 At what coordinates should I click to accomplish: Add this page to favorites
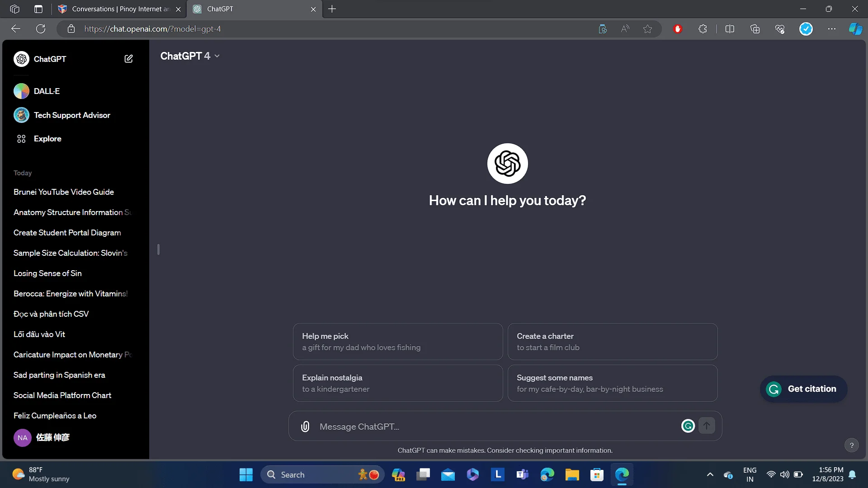click(647, 29)
